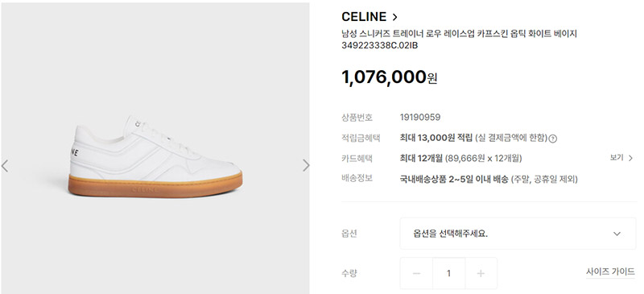Image resolution: width=644 pixels, height=294 pixels.
Task: Show the previous product image arrow
Action: click(x=5, y=166)
